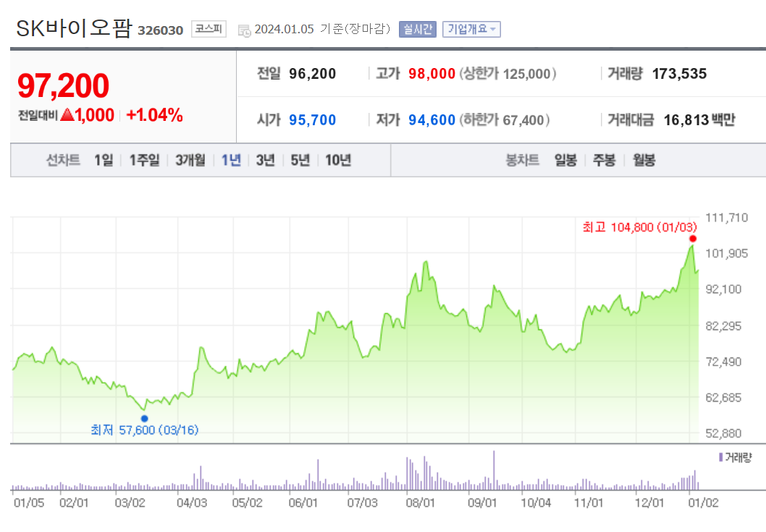This screenshot has width=766, height=532.
Task: Click the 시가 value 95,700
Action: [312, 119]
